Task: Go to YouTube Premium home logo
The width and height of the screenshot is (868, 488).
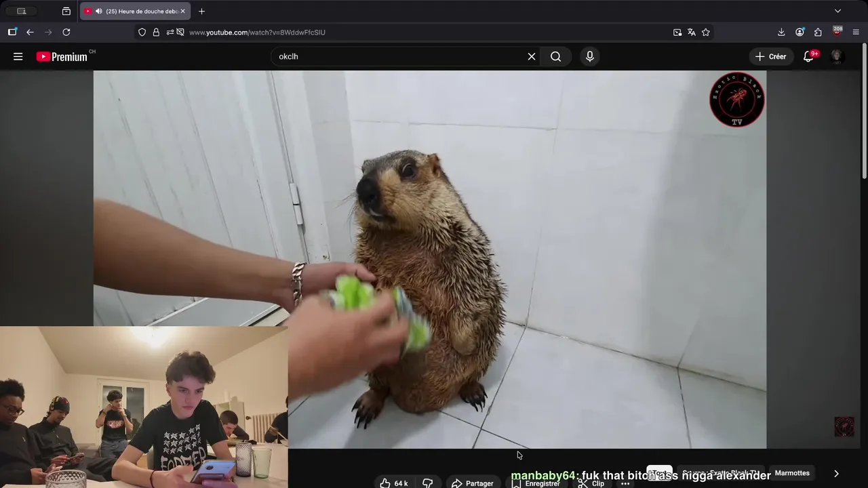Action: coord(62,57)
